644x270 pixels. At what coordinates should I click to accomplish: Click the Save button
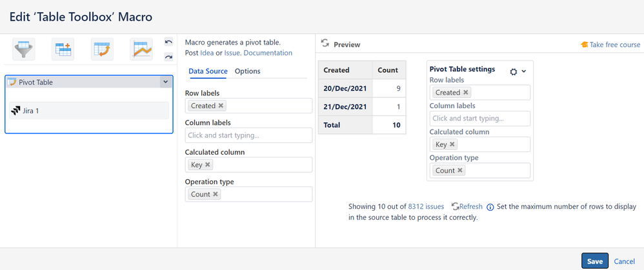coord(594,261)
